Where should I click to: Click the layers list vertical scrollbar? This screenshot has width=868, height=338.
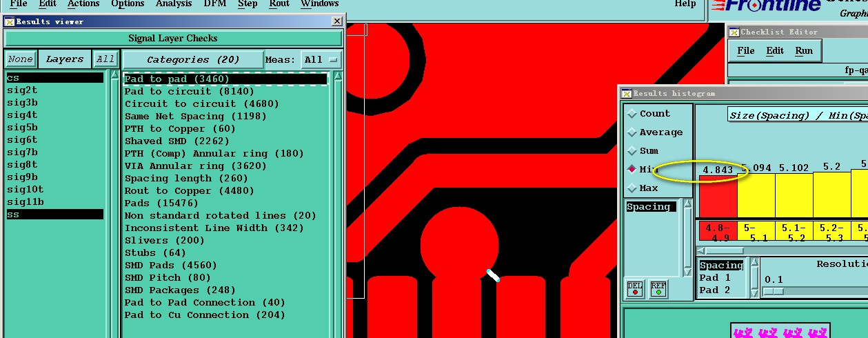(x=114, y=204)
